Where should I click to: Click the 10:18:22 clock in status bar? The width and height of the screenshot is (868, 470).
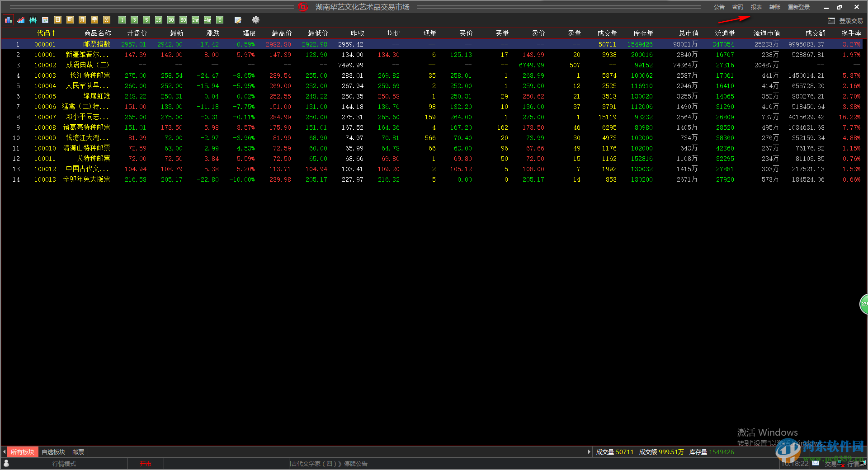click(x=795, y=464)
